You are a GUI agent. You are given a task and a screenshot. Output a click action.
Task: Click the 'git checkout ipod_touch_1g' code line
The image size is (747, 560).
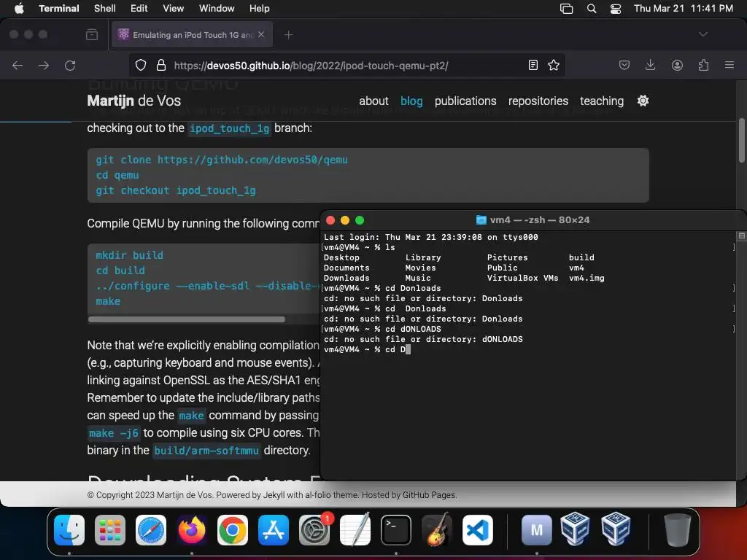click(176, 190)
